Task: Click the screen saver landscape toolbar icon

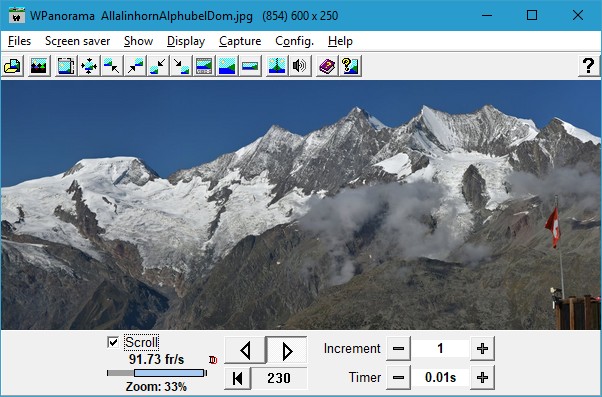Action: (x=39, y=66)
